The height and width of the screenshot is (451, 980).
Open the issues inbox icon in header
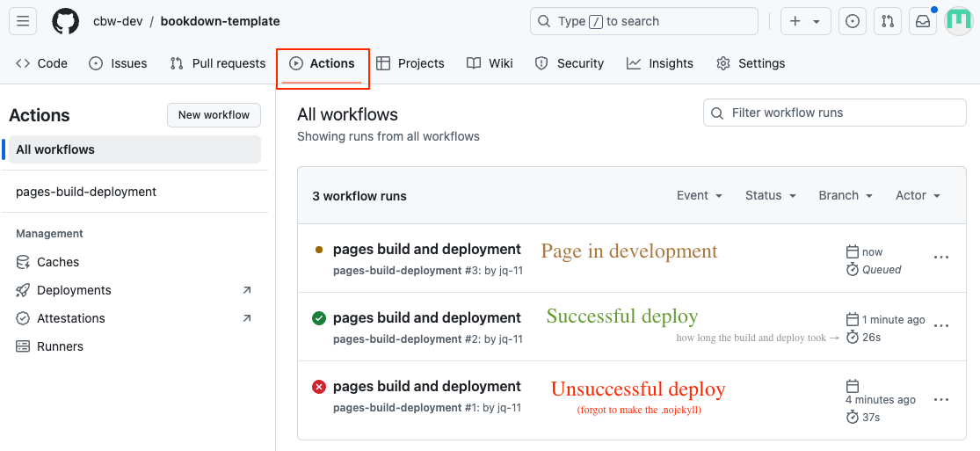click(x=852, y=21)
